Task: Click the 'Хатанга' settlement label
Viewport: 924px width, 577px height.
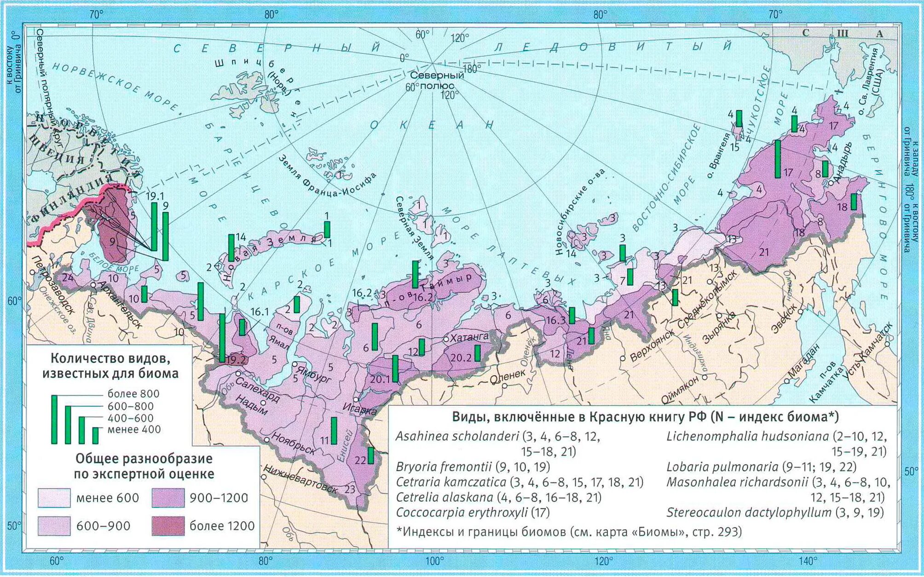Action: click(469, 337)
